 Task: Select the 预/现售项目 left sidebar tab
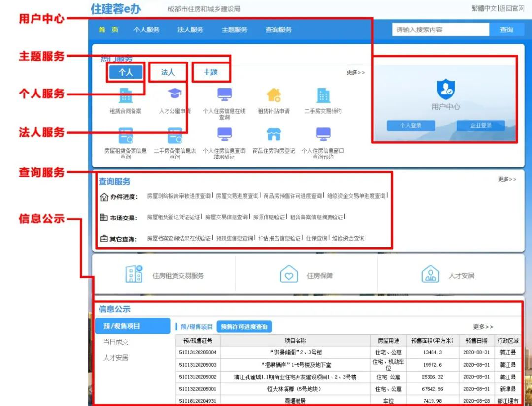[x=133, y=326]
